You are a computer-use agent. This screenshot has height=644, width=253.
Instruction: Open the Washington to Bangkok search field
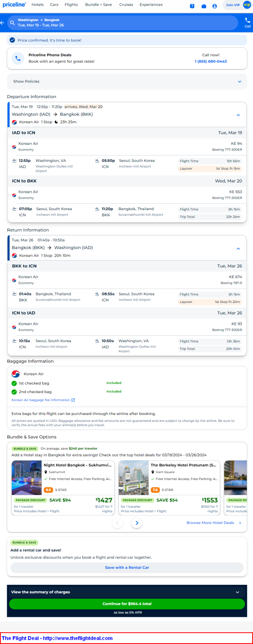tap(122, 23)
